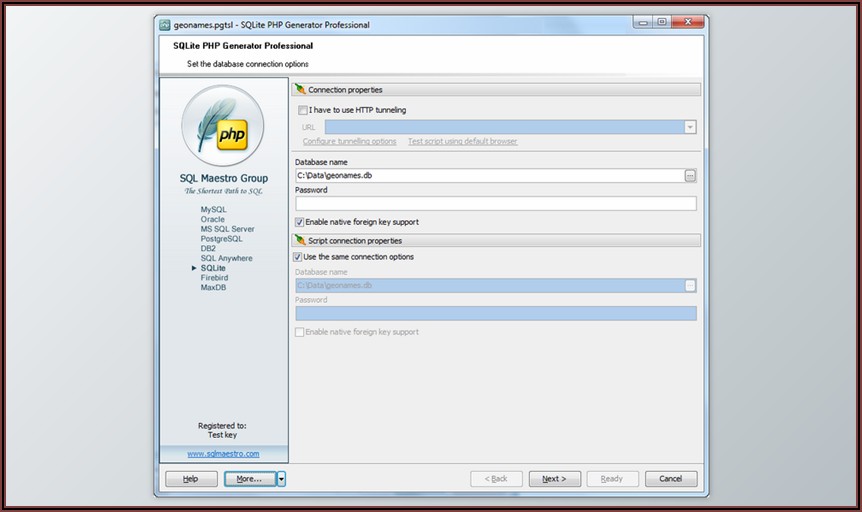Select MySQL in the product list

(213, 210)
